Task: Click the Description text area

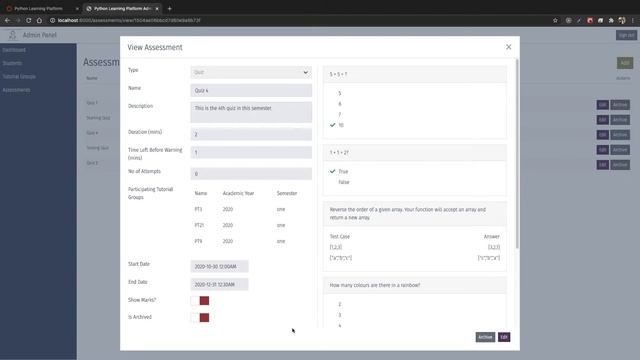Action: point(251,112)
